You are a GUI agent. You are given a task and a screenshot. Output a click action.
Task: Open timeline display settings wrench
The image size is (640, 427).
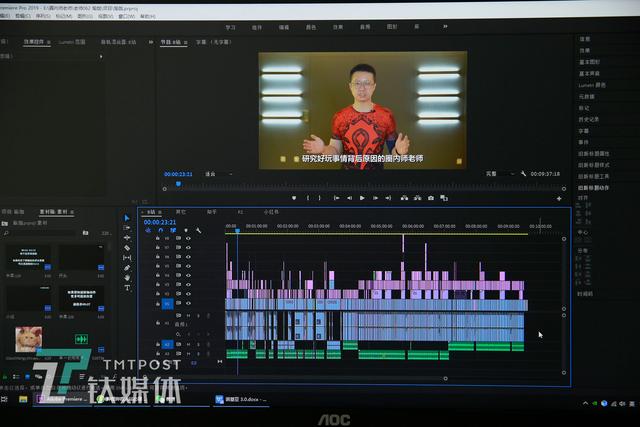pos(198,231)
